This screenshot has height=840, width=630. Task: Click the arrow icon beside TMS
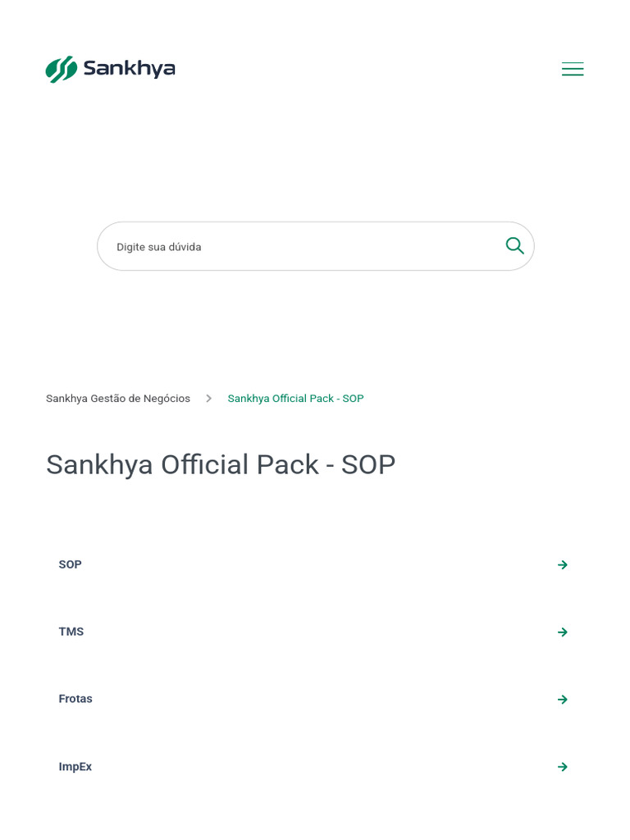click(563, 632)
